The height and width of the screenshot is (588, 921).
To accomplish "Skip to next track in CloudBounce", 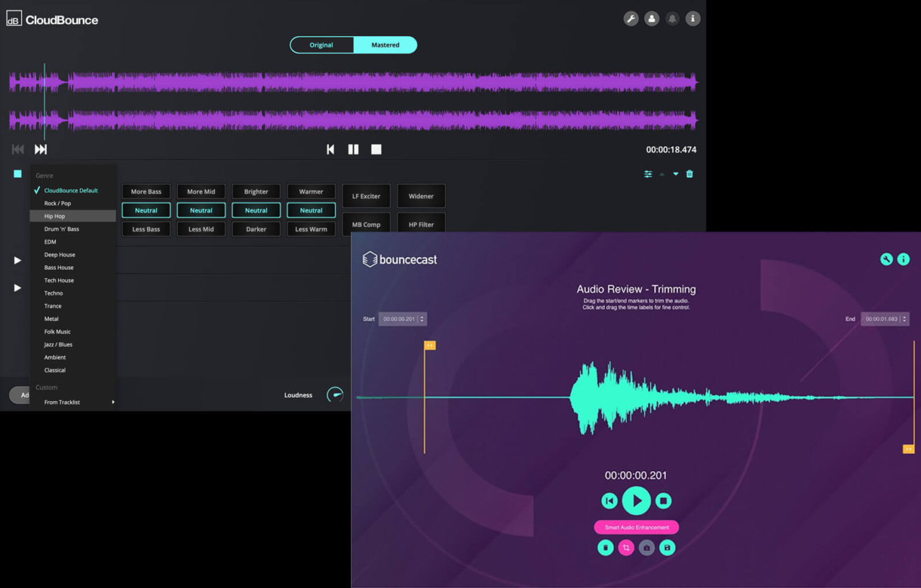I will 40,149.
